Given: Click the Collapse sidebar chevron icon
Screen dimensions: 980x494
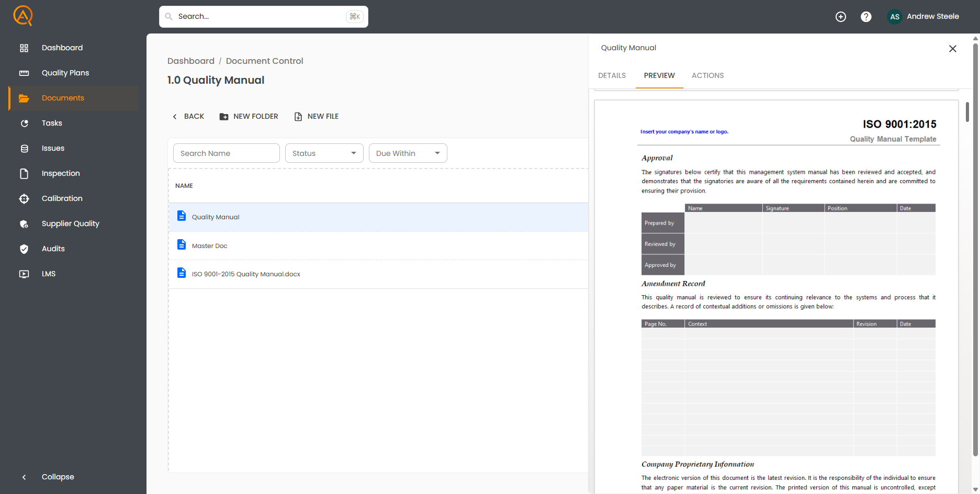Looking at the screenshot, I should [24, 477].
